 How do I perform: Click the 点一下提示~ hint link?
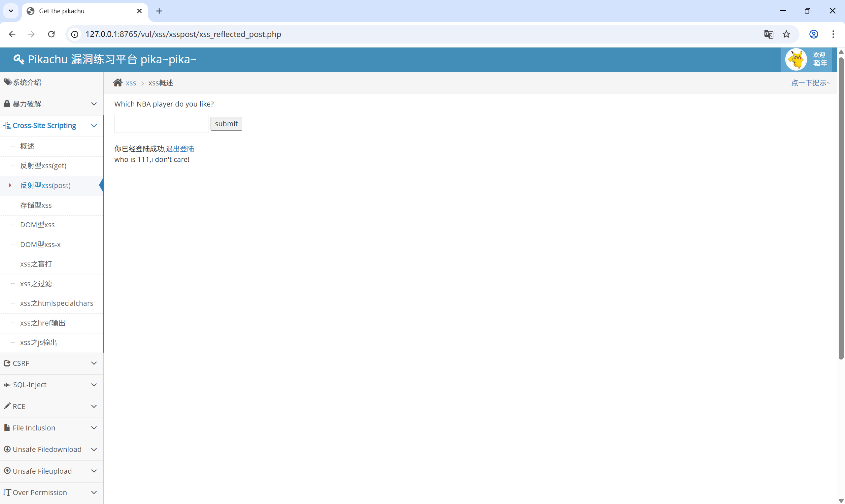click(x=810, y=83)
